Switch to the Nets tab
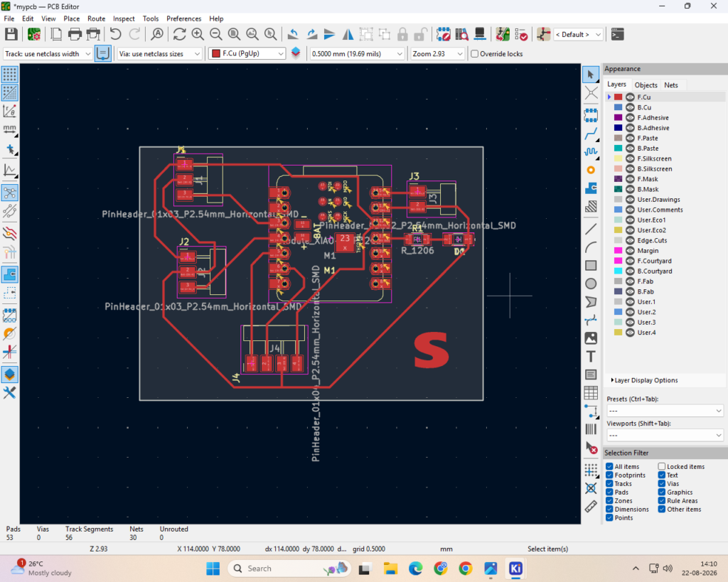 (671, 85)
